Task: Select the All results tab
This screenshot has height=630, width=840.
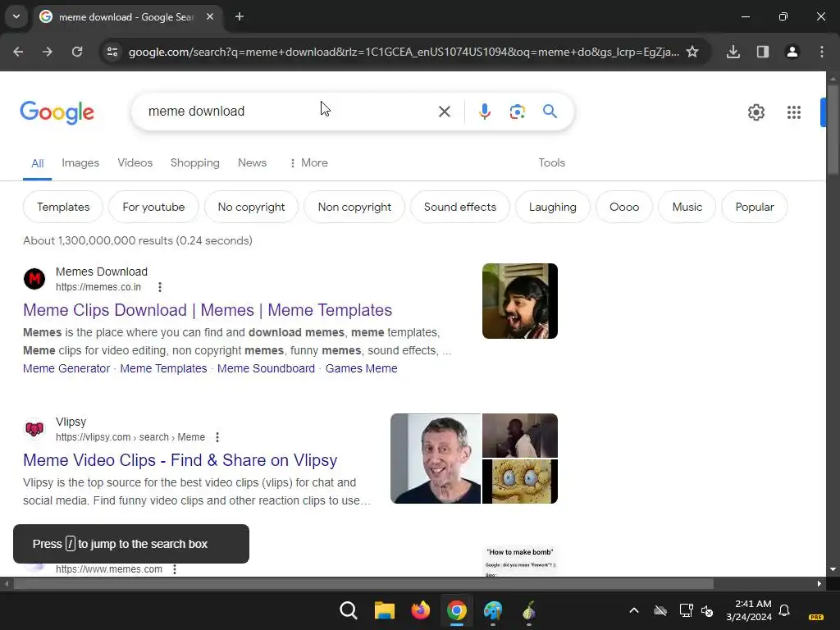Action: [x=38, y=163]
